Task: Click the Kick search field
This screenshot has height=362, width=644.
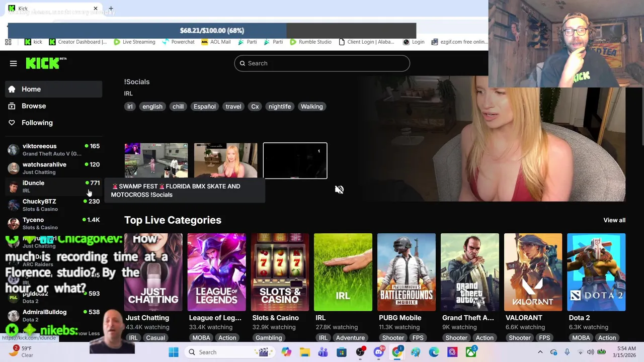Action: [322, 63]
